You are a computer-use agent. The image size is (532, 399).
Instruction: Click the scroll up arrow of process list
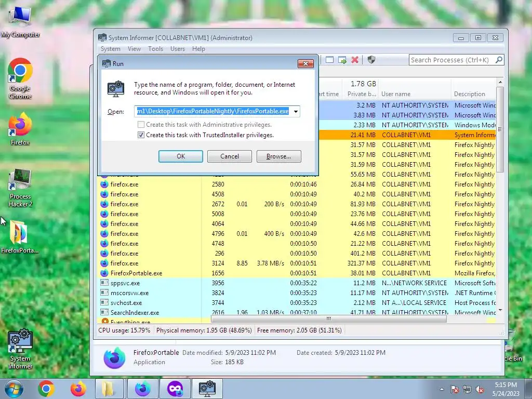(500, 83)
